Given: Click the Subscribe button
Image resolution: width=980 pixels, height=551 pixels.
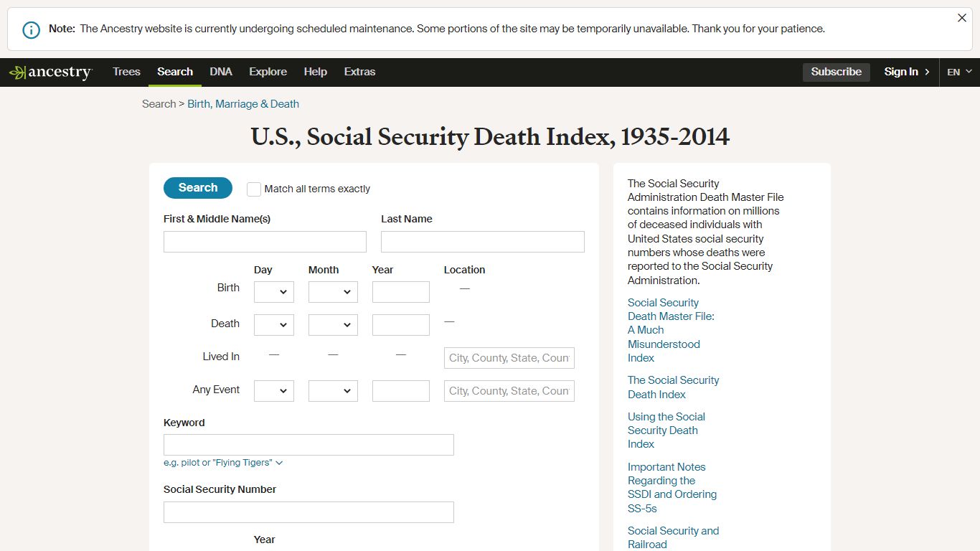Looking at the screenshot, I should [x=836, y=72].
